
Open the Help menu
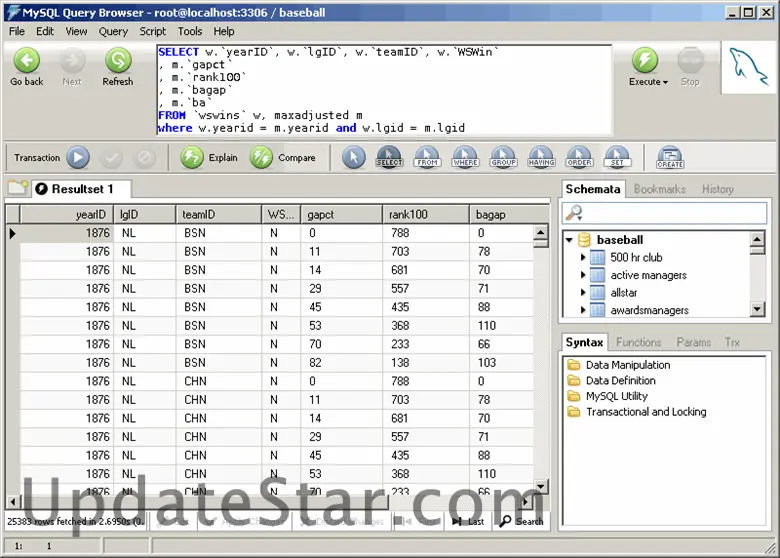[224, 31]
